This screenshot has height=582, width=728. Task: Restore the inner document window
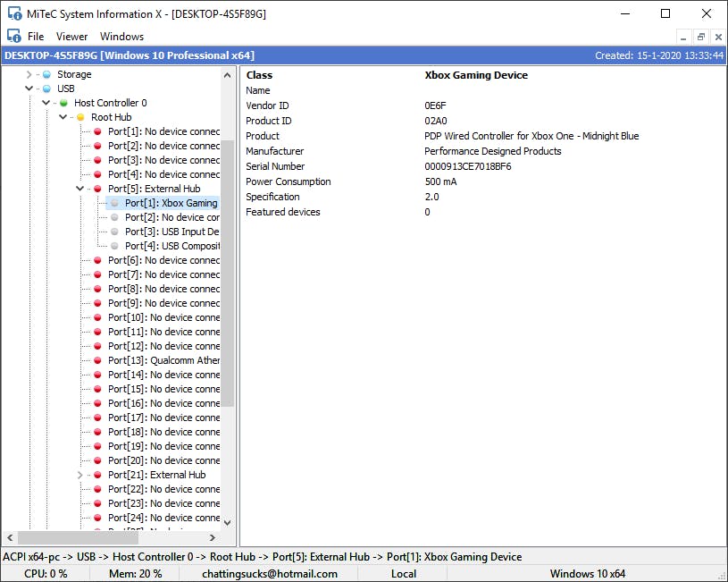[701, 37]
